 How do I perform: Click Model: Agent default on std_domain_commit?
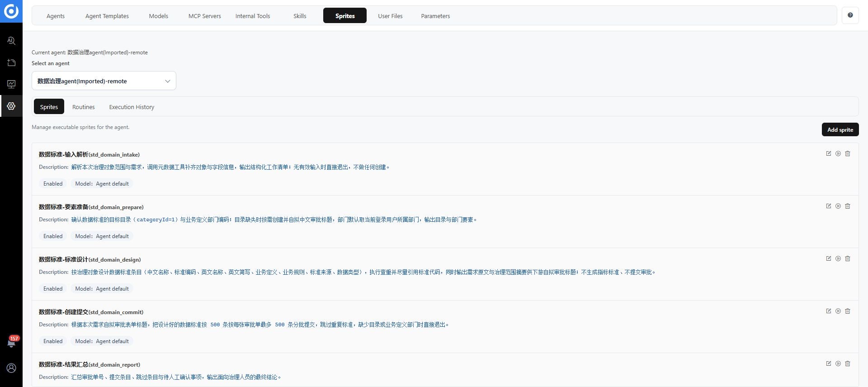102,341
